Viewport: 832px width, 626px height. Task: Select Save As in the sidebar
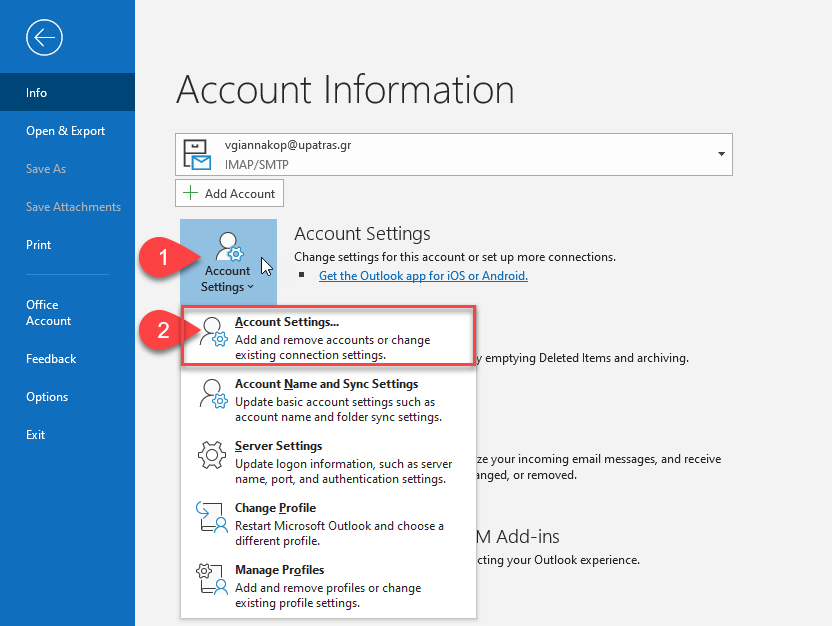(67, 169)
